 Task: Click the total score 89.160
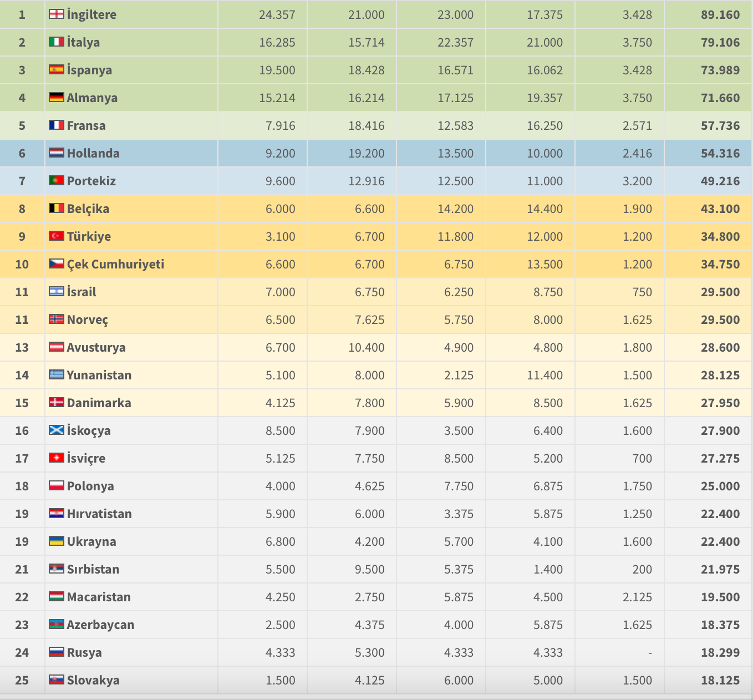point(720,14)
